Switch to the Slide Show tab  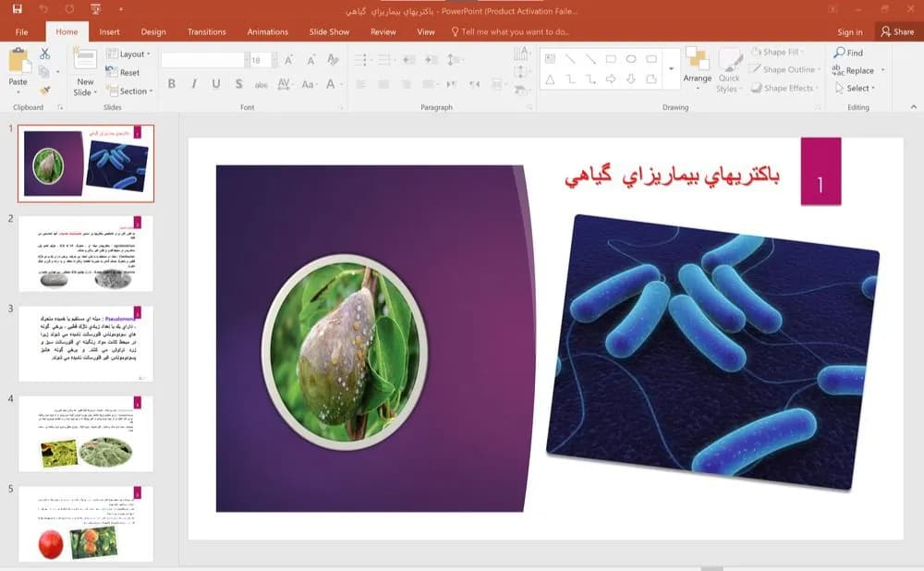pyautogui.click(x=330, y=31)
